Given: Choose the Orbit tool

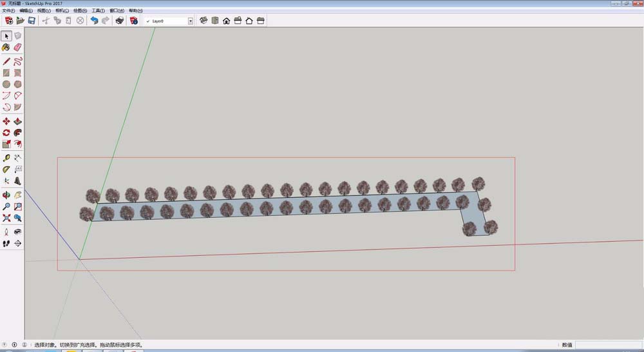Looking at the screenshot, I should click(x=6, y=195).
